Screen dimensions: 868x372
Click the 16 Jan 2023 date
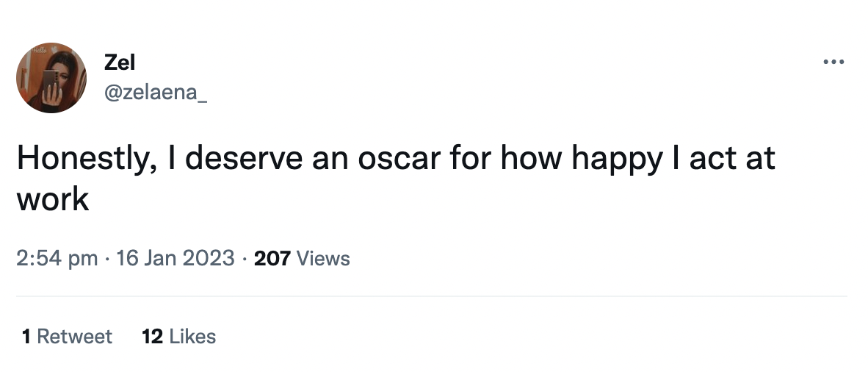coord(176,259)
